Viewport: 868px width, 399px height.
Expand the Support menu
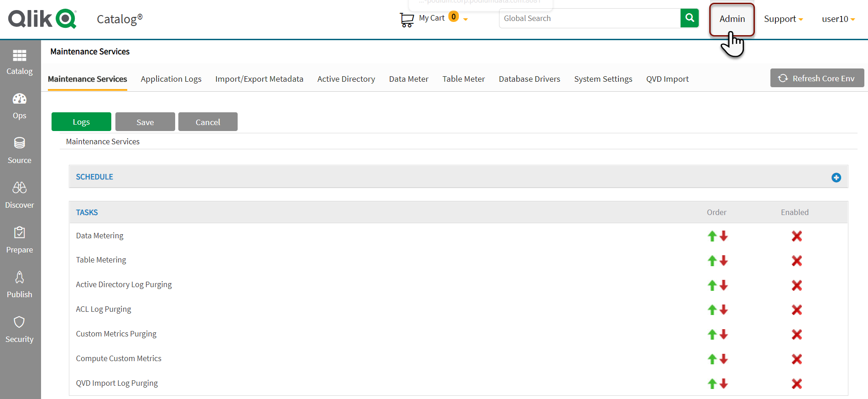pos(783,19)
